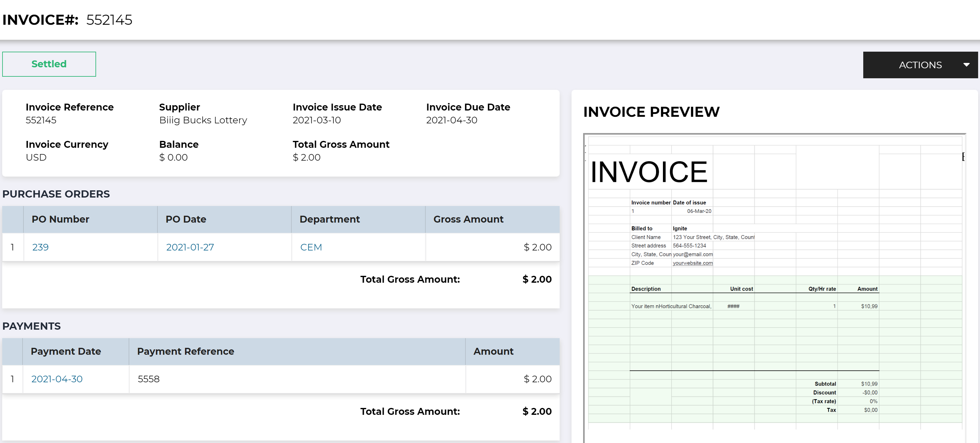Select invoice issue date 2021-03-10
This screenshot has height=443, width=980.
coord(316,120)
